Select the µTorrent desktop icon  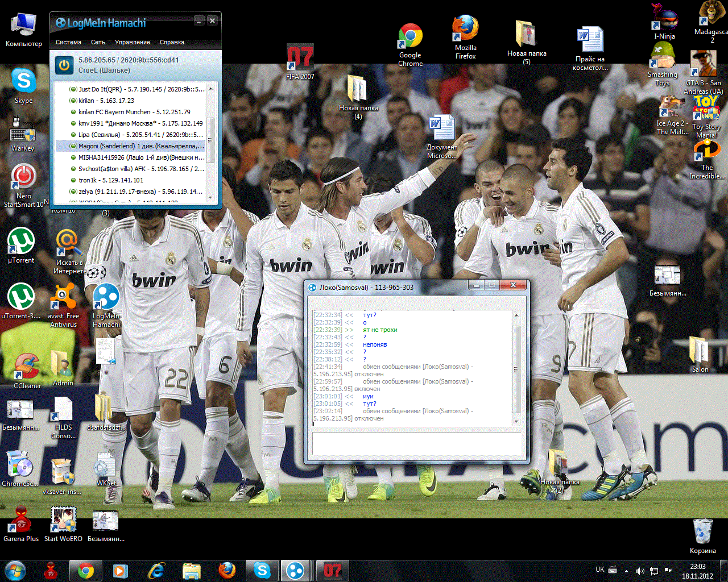tap(21, 246)
